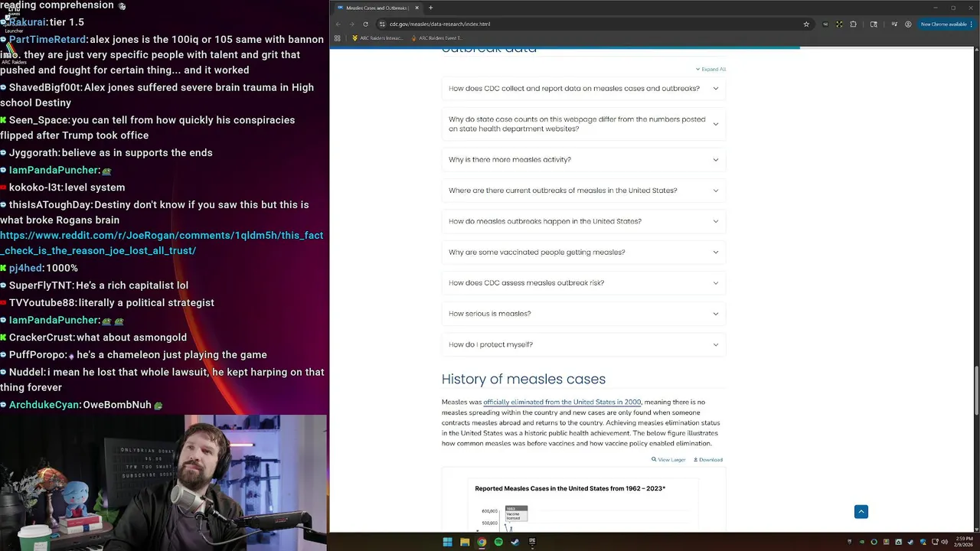Screen dimensions: 980x551
Task: Expand 'Why is there more measles activity?'
Action: coord(583,159)
